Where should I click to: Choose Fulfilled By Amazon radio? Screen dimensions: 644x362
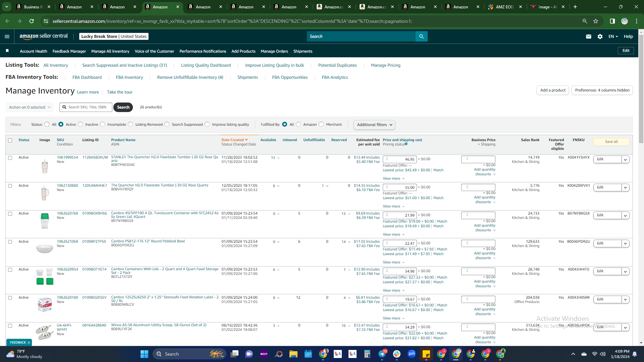click(299, 124)
